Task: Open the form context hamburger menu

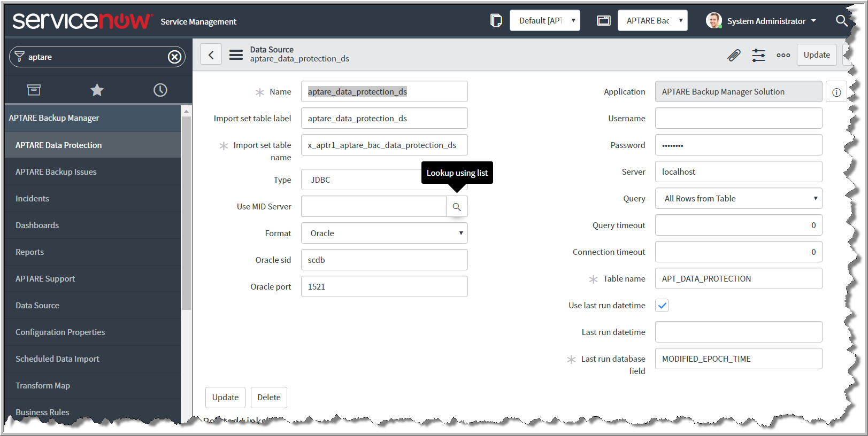Action: point(236,54)
